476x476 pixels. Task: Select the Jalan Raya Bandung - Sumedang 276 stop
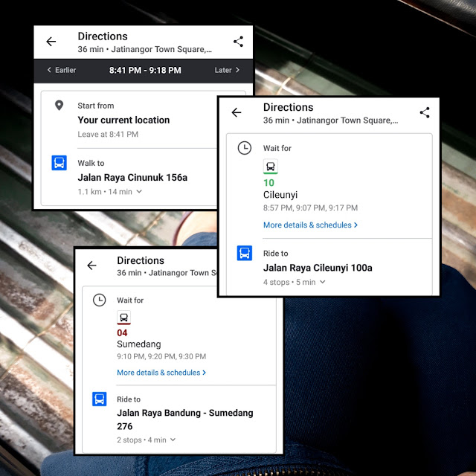click(185, 419)
